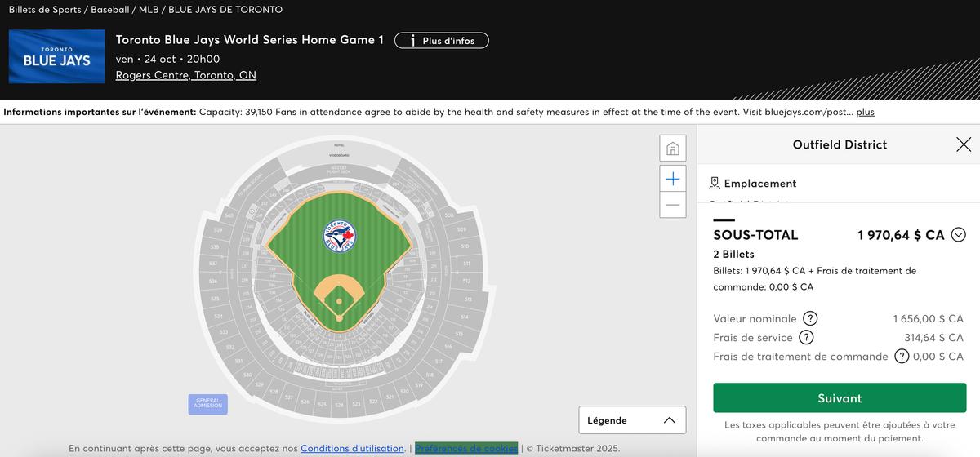Image resolution: width=980 pixels, height=457 pixels.
Task: Select the General Admission map area
Action: (207, 403)
